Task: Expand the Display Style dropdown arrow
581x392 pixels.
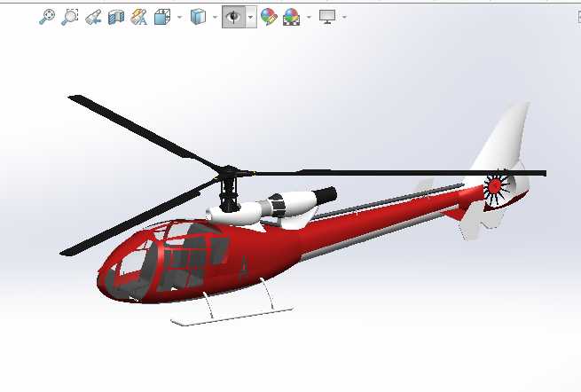Action: [215, 17]
